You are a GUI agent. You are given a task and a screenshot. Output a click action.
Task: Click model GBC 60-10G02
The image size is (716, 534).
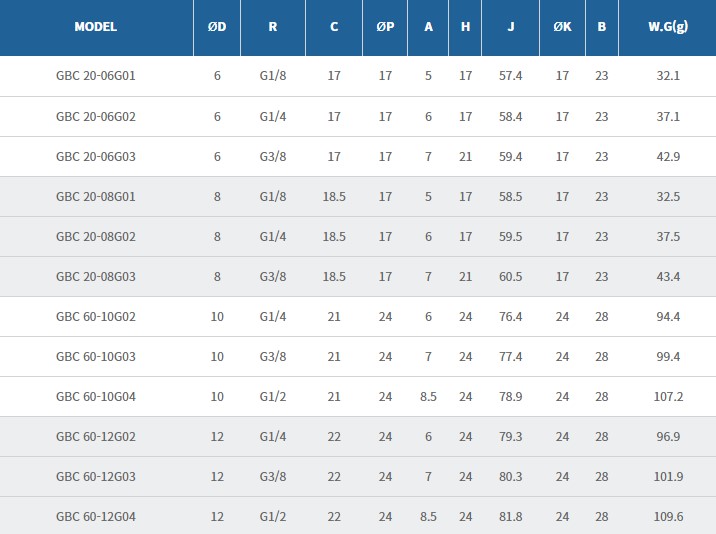point(96,316)
